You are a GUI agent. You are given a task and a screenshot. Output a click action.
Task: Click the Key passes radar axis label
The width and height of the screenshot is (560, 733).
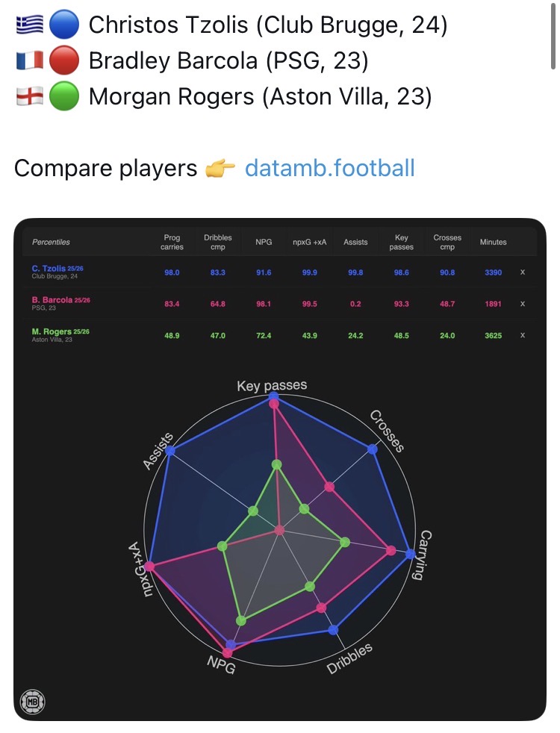point(272,386)
